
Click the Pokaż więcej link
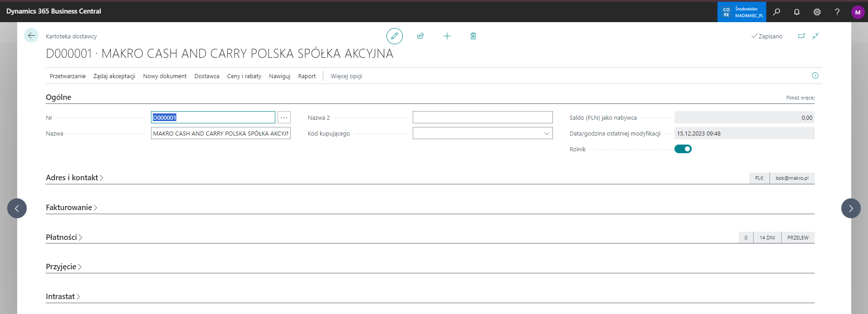click(800, 98)
